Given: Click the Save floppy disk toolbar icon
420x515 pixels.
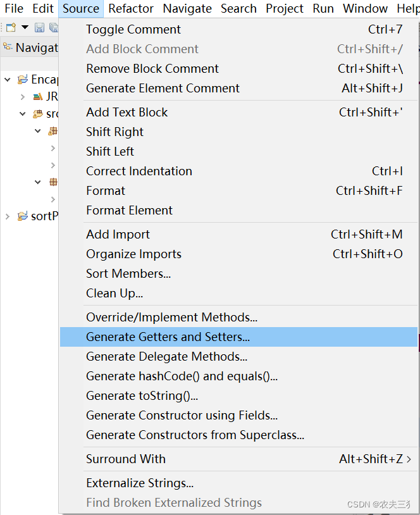Looking at the screenshot, I should point(39,28).
